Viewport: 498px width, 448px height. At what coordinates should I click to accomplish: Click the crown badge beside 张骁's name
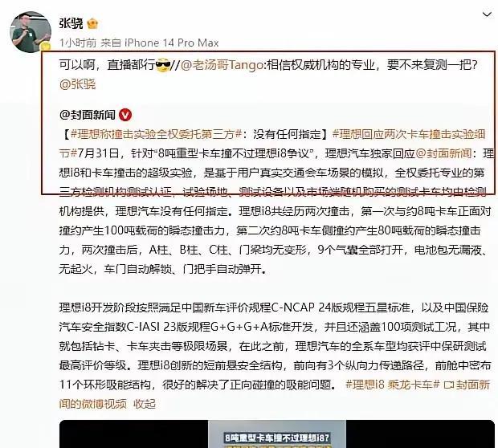pyautogui.click(x=92, y=24)
